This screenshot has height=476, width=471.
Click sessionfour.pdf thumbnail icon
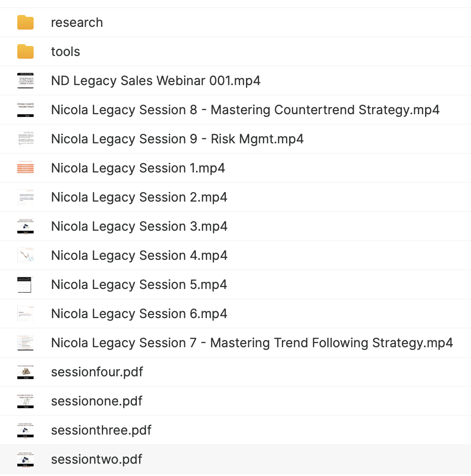coord(25,372)
